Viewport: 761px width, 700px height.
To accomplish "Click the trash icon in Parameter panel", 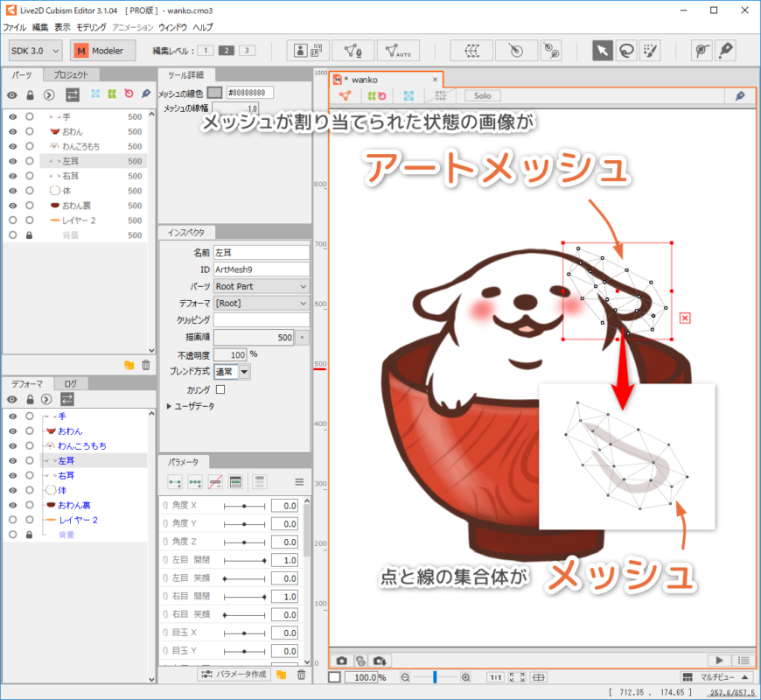I will click(x=301, y=675).
